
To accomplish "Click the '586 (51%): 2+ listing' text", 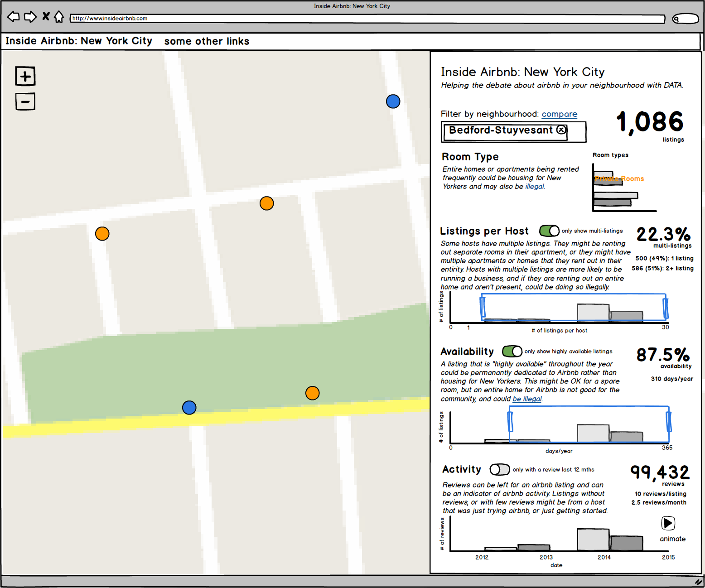I will (662, 269).
